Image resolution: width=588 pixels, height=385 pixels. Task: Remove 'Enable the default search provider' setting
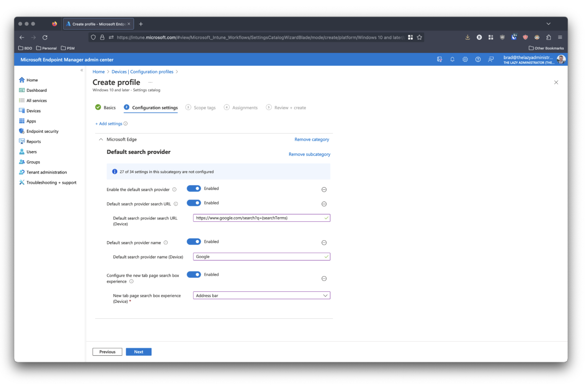click(x=324, y=190)
